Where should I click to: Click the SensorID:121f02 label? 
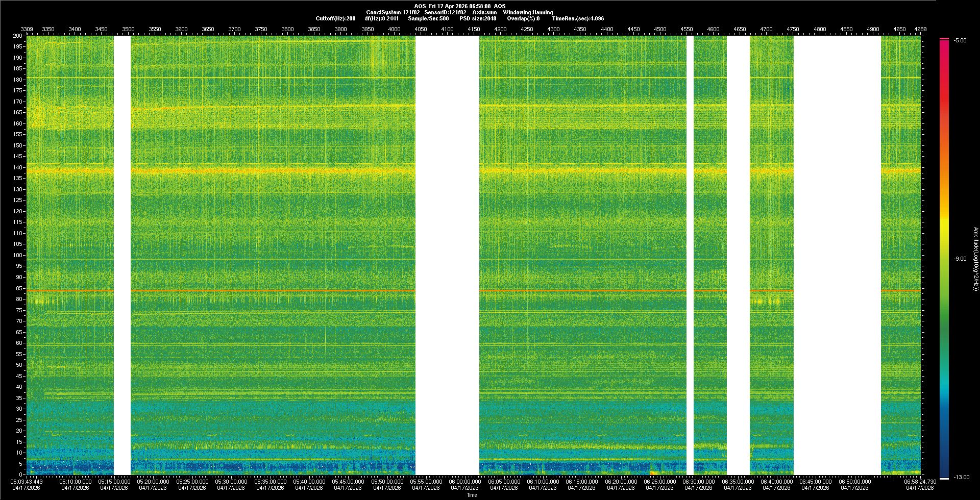(445, 12)
